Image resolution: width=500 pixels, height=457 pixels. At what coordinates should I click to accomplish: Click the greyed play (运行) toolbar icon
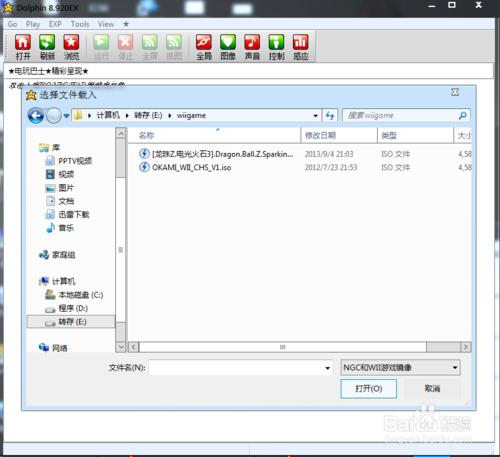pos(101,47)
